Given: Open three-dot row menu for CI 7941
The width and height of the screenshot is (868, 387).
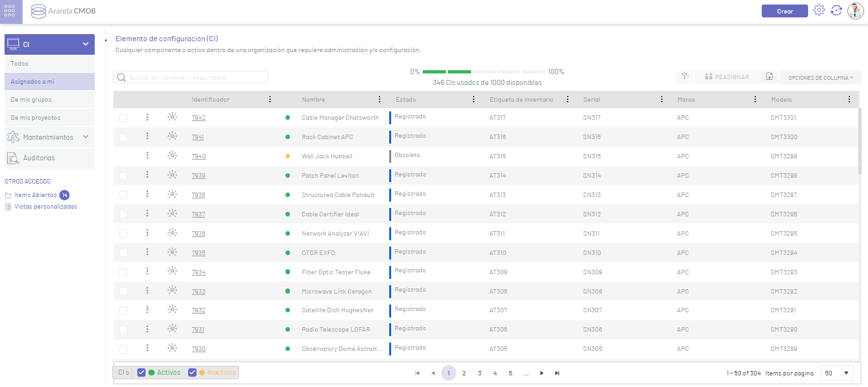Looking at the screenshot, I should coord(148,137).
